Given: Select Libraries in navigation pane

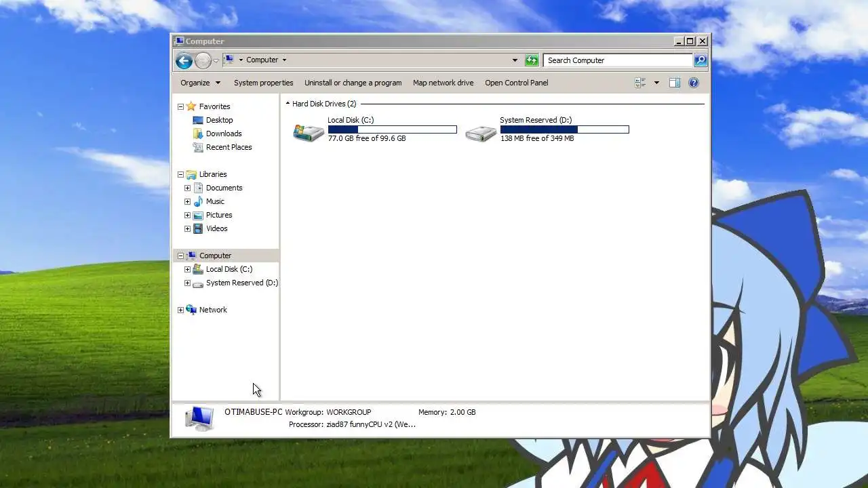Looking at the screenshot, I should pyautogui.click(x=213, y=174).
